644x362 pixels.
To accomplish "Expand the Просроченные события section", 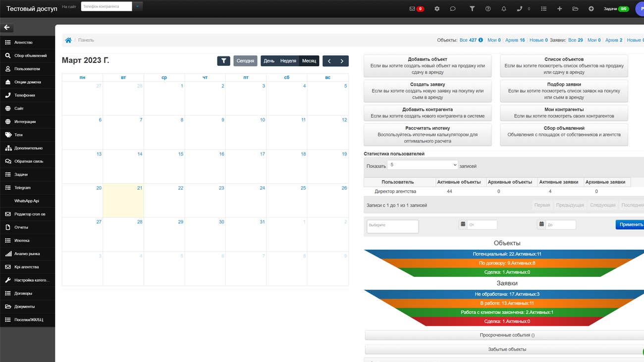I will click(507, 335).
